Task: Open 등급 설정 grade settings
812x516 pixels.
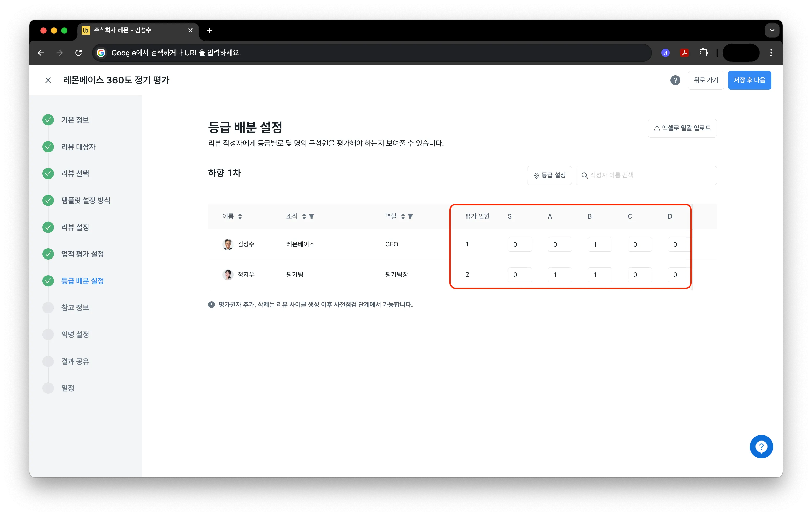Action: [x=549, y=175]
